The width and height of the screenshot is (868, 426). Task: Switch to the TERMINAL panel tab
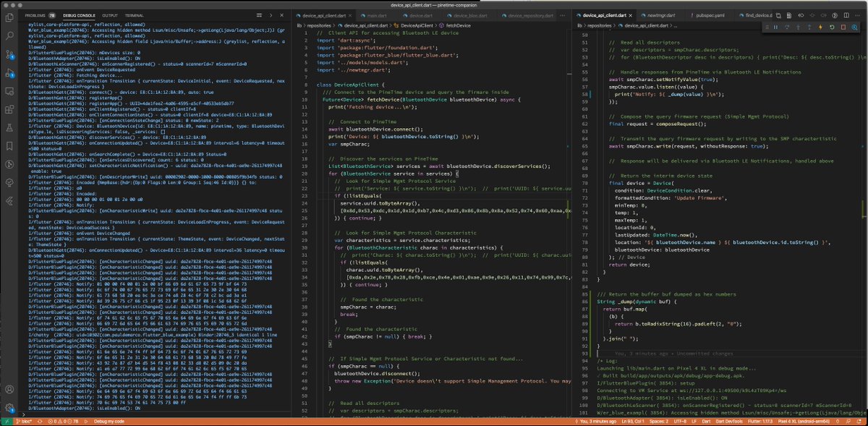coord(134,14)
